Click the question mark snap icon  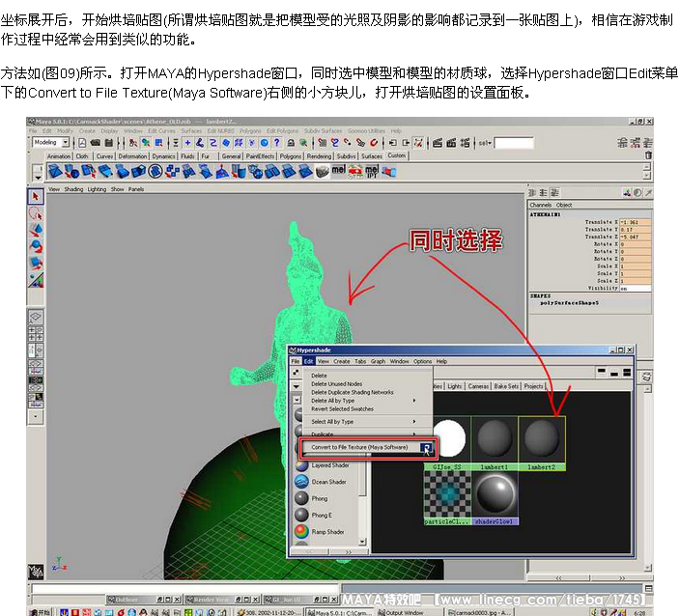276,143
